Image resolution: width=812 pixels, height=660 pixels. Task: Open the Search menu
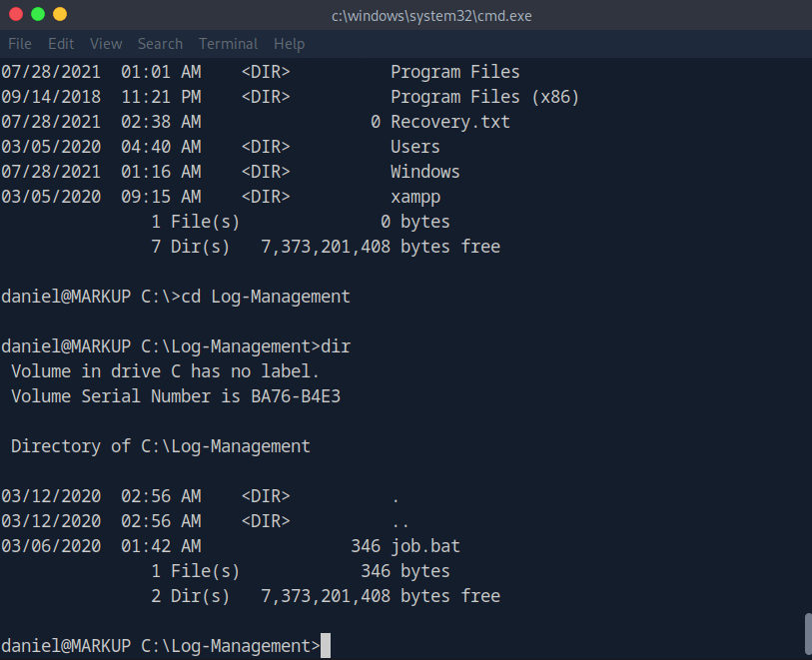pyautogui.click(x=160, y=44)
